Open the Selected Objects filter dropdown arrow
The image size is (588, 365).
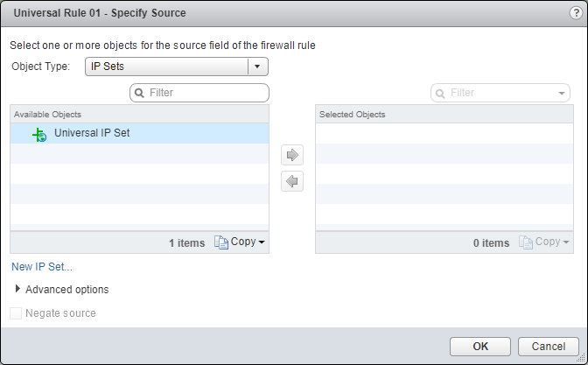pos(561,92)
